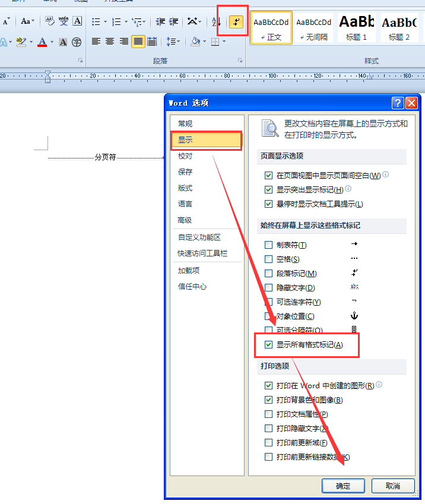The width and height of the screenshot is (425, 504).
Task: Open the font color dropdown arrow
Action: [x=52, y=42]
